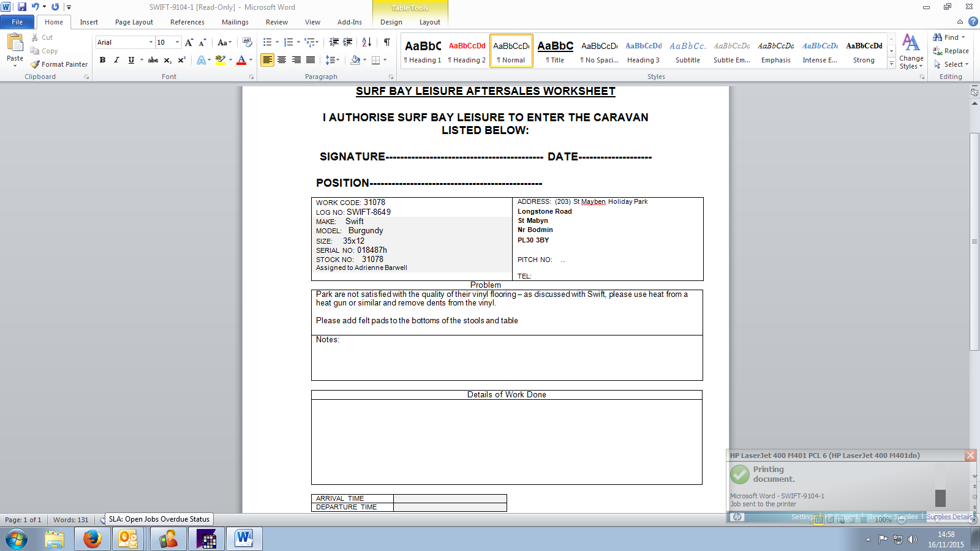Open the Select dropdown in Editing

click(x=951, y=64)
